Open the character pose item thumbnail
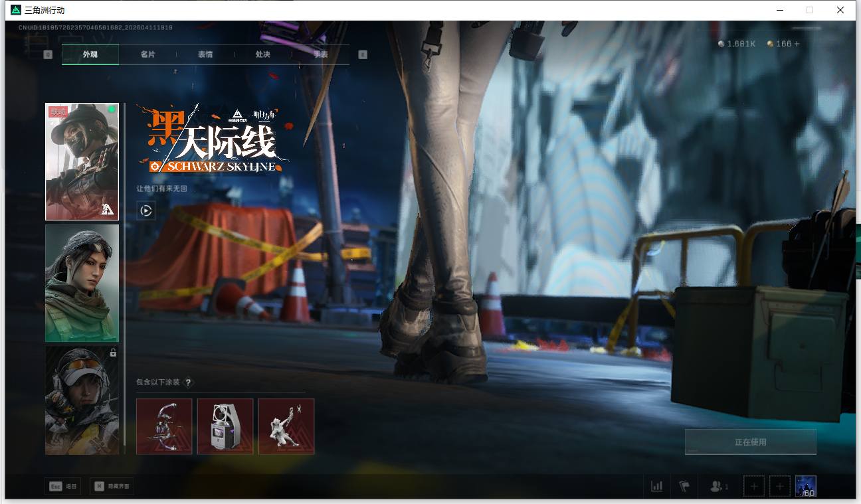861x504 pixels. [286, 426]
